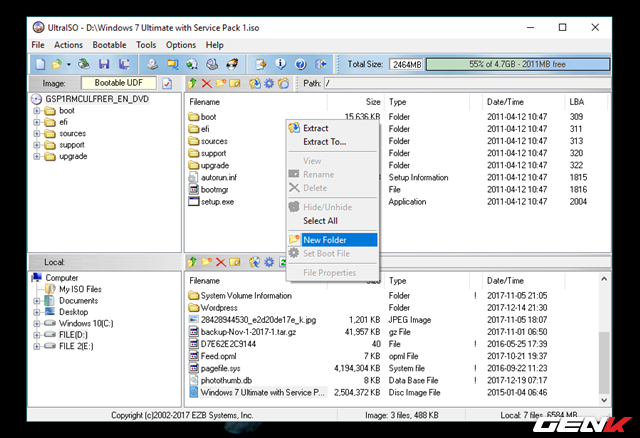This screenshot has width=640, height=438.
Task: Click the Path input field
Action: pyautogui.click(x=467, y=83)
